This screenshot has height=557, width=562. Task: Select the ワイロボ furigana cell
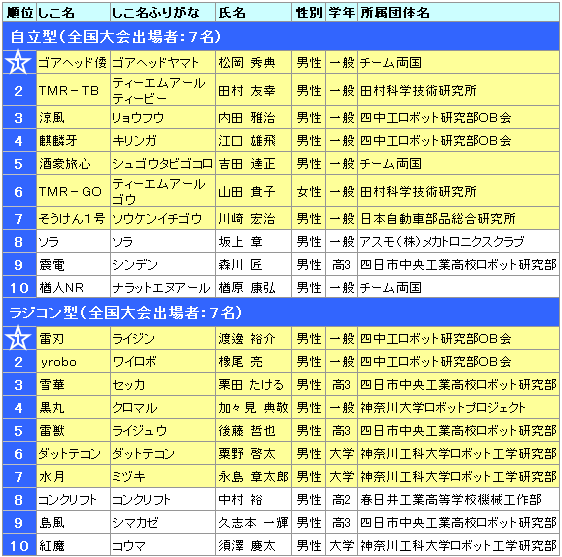pos(163,362)
